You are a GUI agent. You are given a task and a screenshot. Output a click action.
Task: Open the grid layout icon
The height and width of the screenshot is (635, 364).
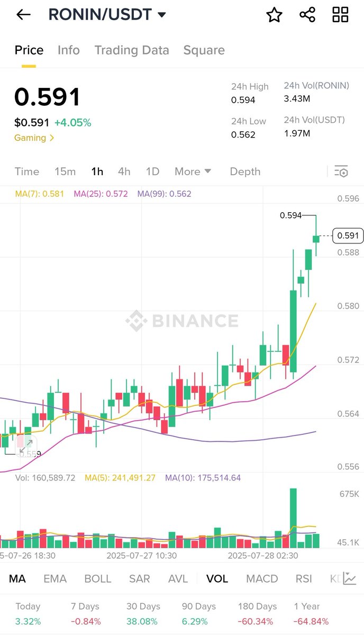(340, 15)
